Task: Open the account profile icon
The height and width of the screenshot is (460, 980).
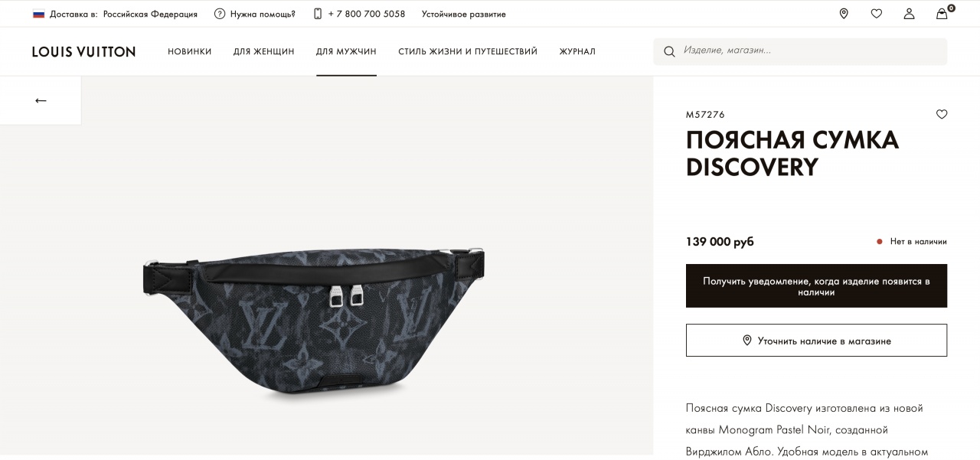Action: click(909, 14)
